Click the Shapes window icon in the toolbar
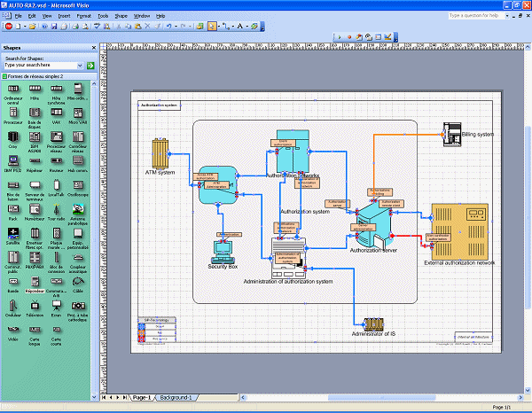This screenshot has width=532, height=413. pyautogui.click(x=199, y=26)
